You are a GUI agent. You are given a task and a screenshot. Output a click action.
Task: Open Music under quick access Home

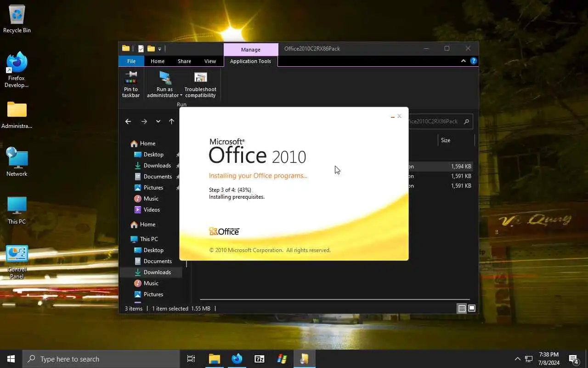tap(151, 199)
